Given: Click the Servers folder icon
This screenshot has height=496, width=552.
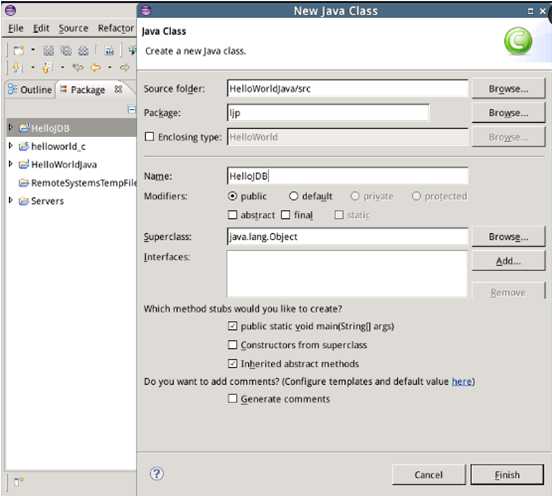Looking at the screenshot, I should pos(24,201).
